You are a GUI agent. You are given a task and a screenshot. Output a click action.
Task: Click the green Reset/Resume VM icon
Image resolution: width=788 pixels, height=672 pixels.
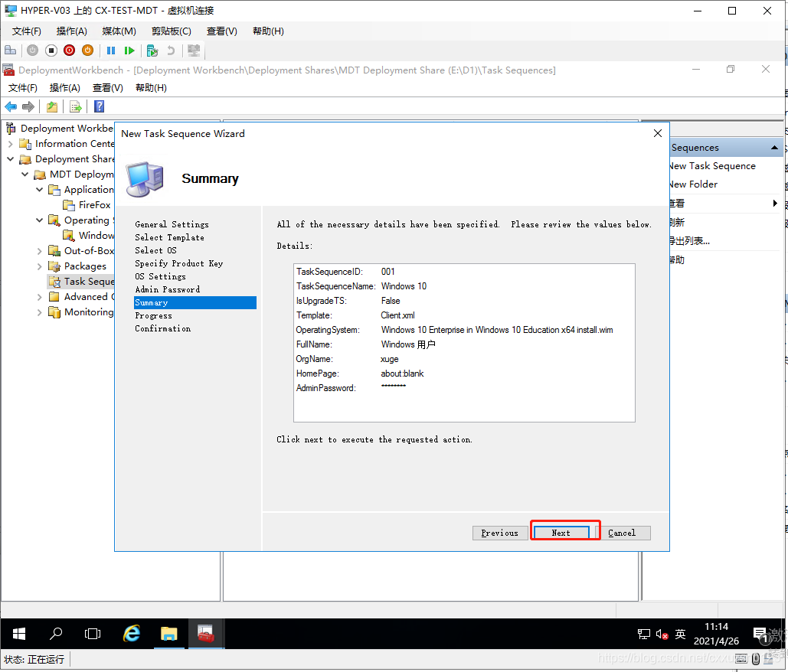tap(129, 51)
